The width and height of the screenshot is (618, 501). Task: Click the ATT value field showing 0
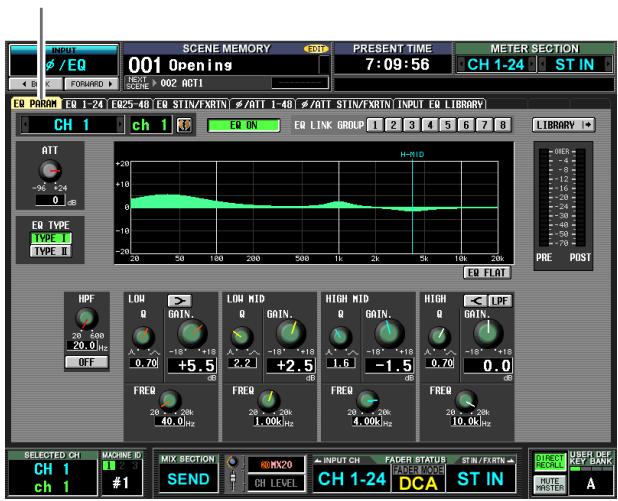click(50, 200)
